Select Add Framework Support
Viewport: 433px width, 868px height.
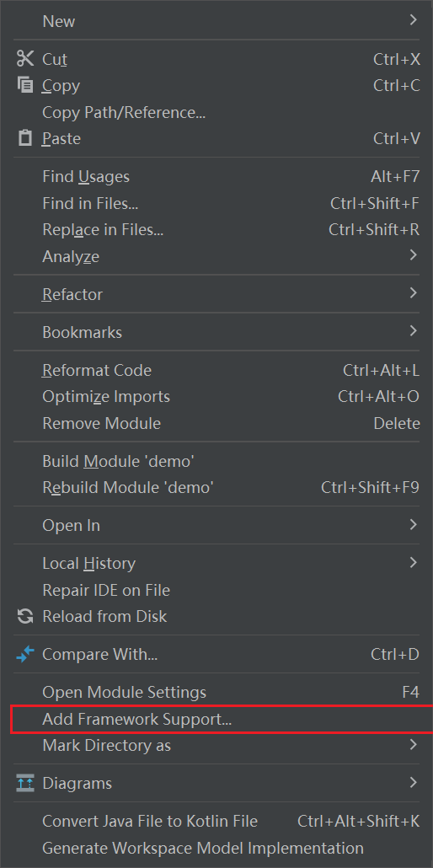222,719
